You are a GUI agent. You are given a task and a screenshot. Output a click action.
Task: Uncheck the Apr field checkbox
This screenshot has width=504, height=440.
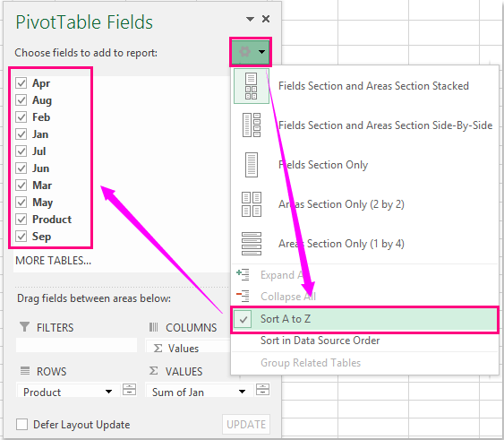(21, 83)
